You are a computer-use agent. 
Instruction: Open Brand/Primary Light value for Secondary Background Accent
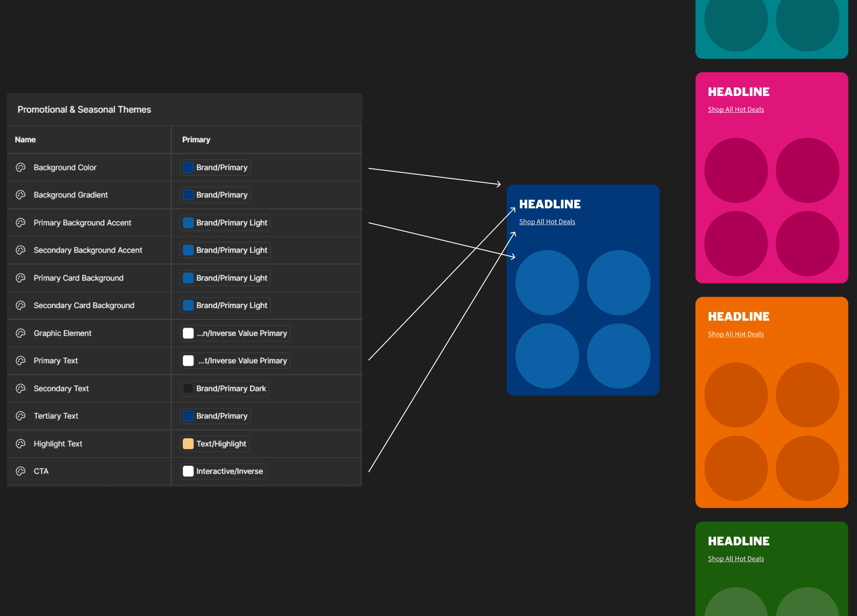click(225, 250)
